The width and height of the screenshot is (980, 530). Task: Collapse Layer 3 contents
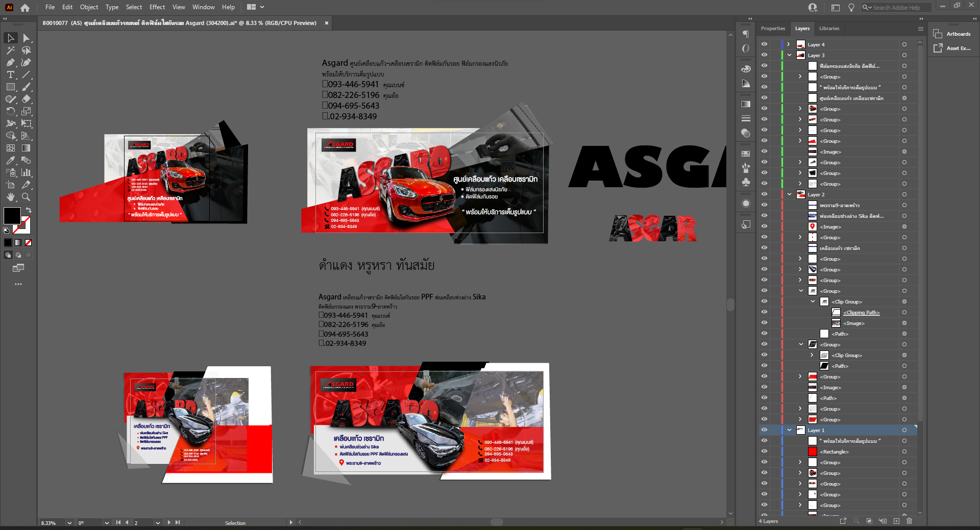(789, 55)
